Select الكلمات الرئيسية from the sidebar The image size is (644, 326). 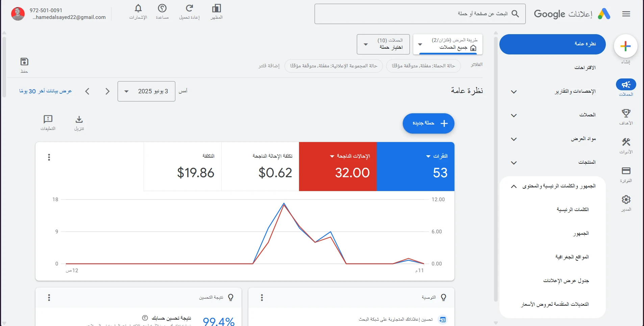pos(572,209)
